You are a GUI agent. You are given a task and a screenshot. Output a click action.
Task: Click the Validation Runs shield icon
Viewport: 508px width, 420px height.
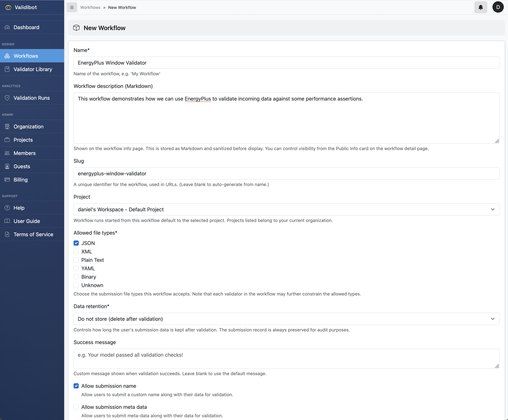(x=7, y=98)
